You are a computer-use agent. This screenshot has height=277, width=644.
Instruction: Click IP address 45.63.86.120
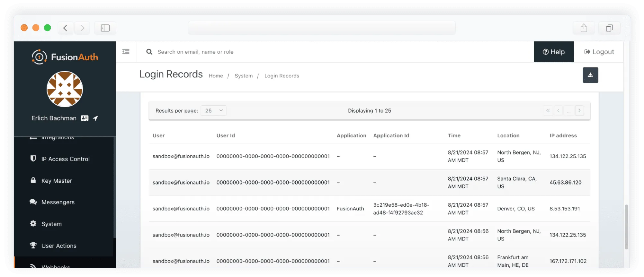coord(565,182)
